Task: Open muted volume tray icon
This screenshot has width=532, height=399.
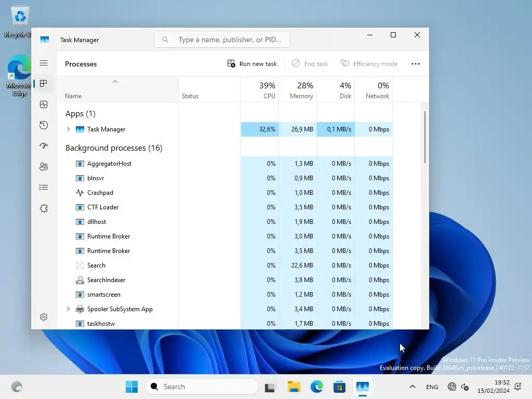Action: [465, 387]
